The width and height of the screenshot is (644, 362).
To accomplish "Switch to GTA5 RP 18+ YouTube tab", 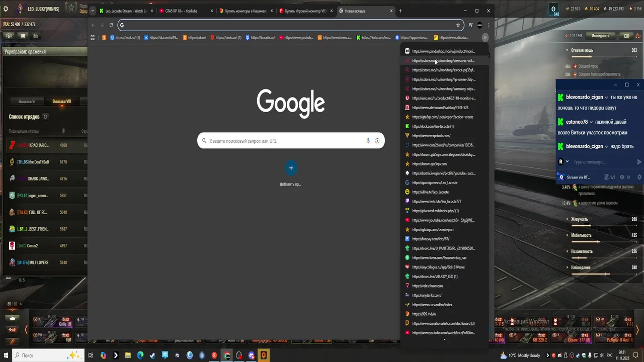I will pos(185,11).
